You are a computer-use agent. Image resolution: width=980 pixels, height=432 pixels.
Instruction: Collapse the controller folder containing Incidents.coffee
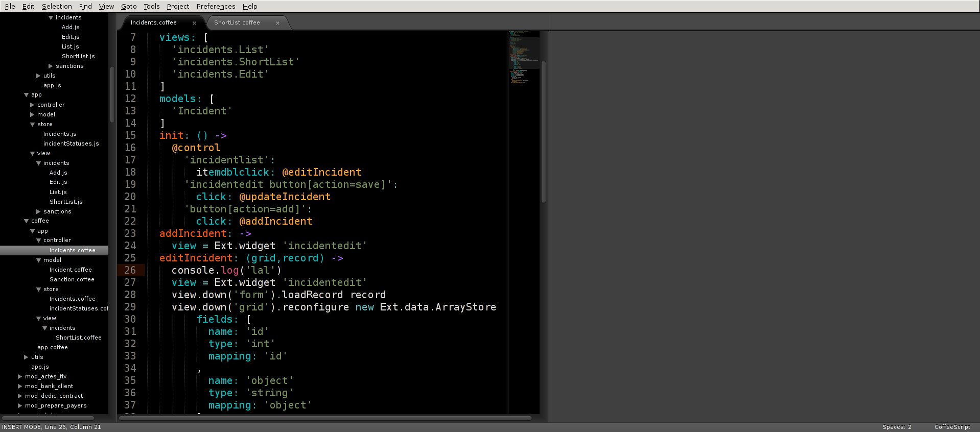[x=39, y=241]
